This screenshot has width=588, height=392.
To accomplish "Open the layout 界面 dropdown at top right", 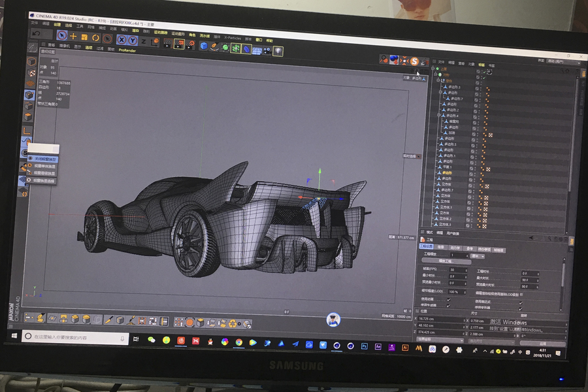I will click(563, 61).
